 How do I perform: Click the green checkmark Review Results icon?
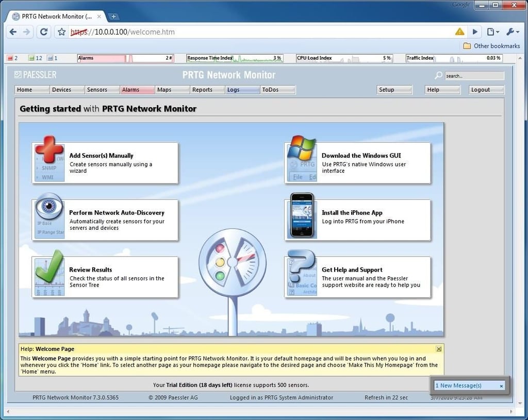click(49, 266)
